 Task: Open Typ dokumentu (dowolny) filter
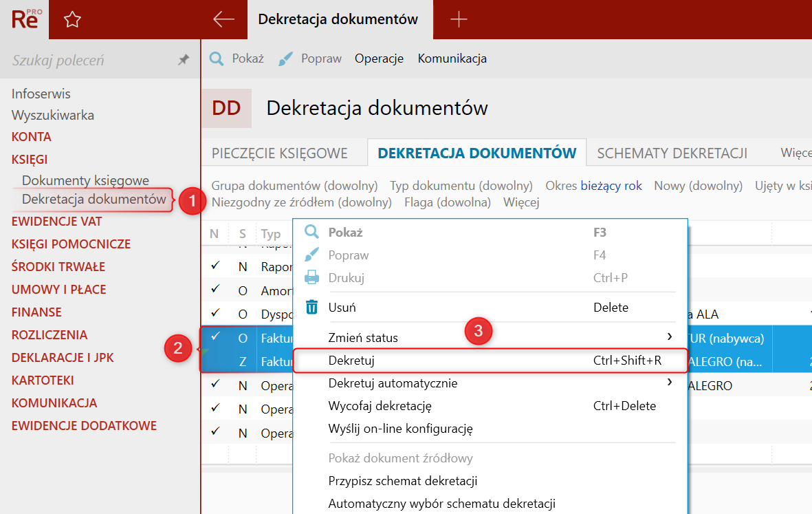(461, 186)
